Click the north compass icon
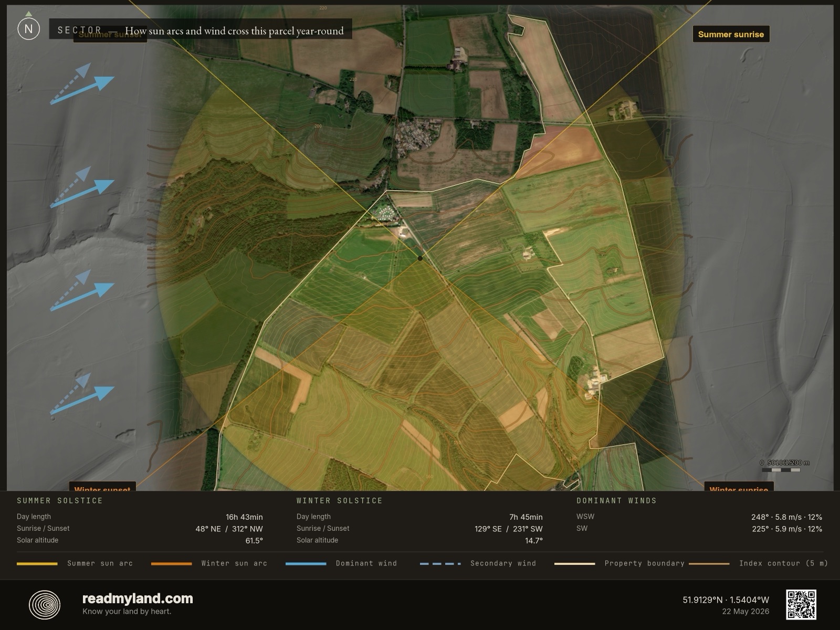 pyautogui.click(x=28, y=29)
